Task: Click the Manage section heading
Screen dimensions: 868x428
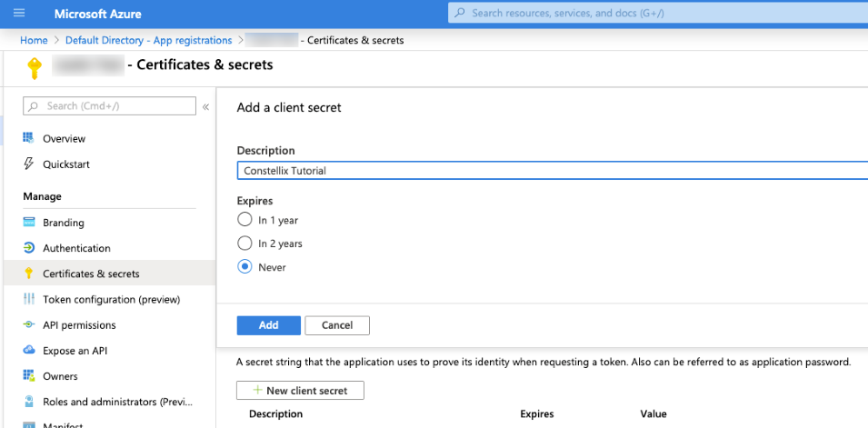Action: 42,196
